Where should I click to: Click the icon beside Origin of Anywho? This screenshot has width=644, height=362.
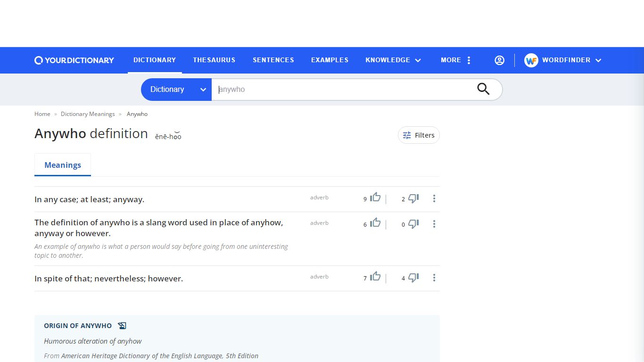click(x=122, y=326)
